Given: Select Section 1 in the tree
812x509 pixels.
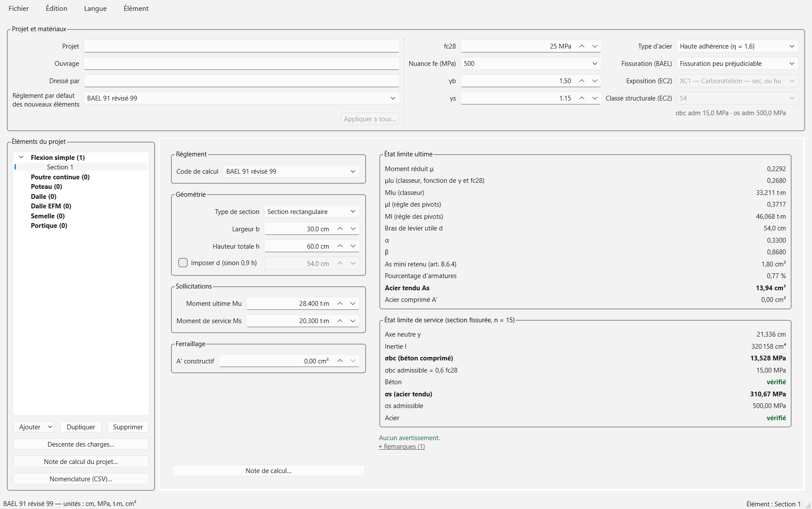Looking at the screenshot, I should (60, 167).
